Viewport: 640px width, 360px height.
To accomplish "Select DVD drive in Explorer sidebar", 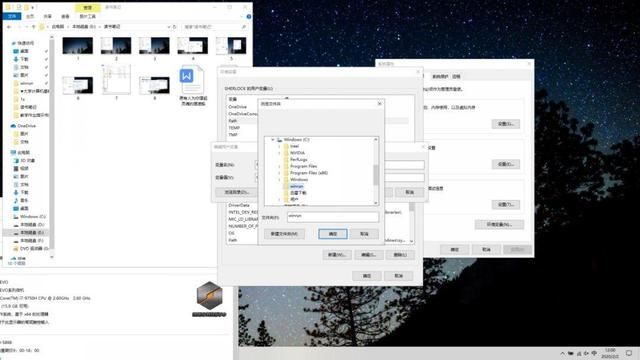I will [x=34, y=249].
